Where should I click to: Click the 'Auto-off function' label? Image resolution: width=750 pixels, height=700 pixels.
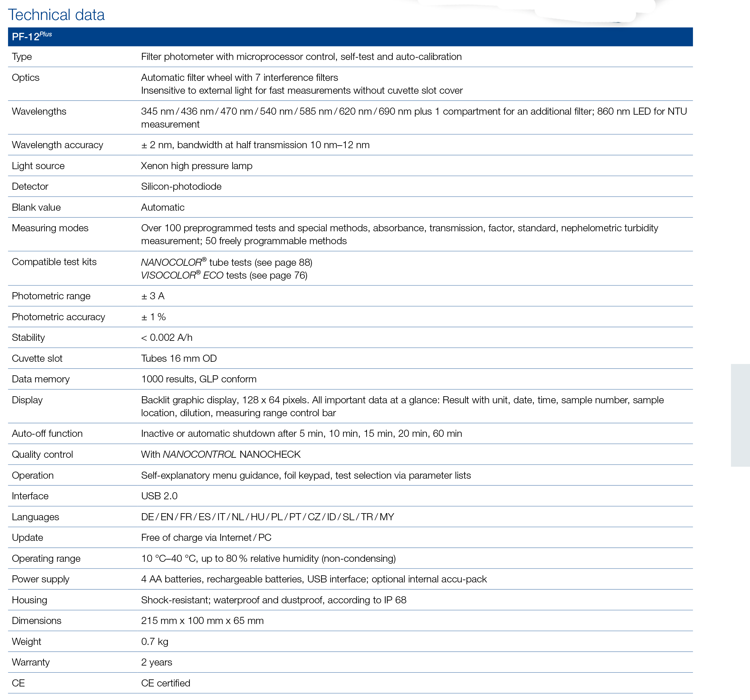coord(47,433)
